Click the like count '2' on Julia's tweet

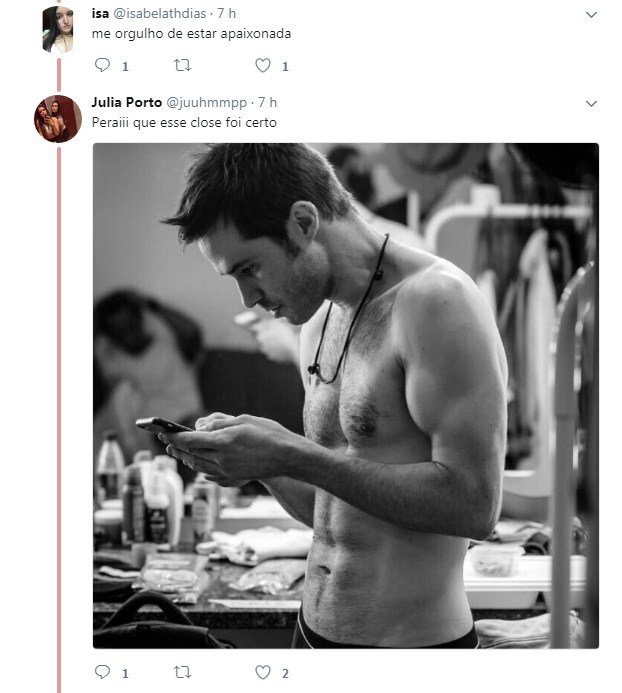pos(285,674)
